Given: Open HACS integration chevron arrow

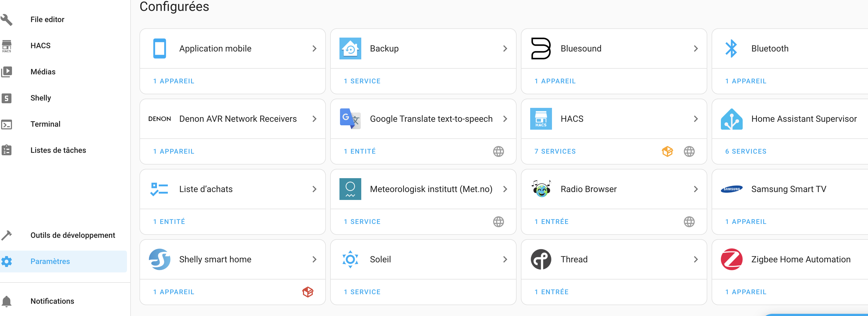Looking at the screenshot, I should [x=696, y=119].
